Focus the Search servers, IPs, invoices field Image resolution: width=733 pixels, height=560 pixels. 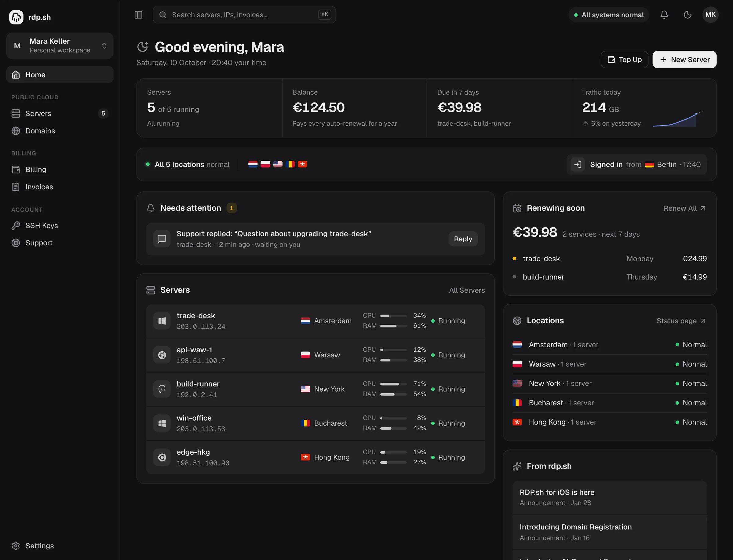point(244,15)
